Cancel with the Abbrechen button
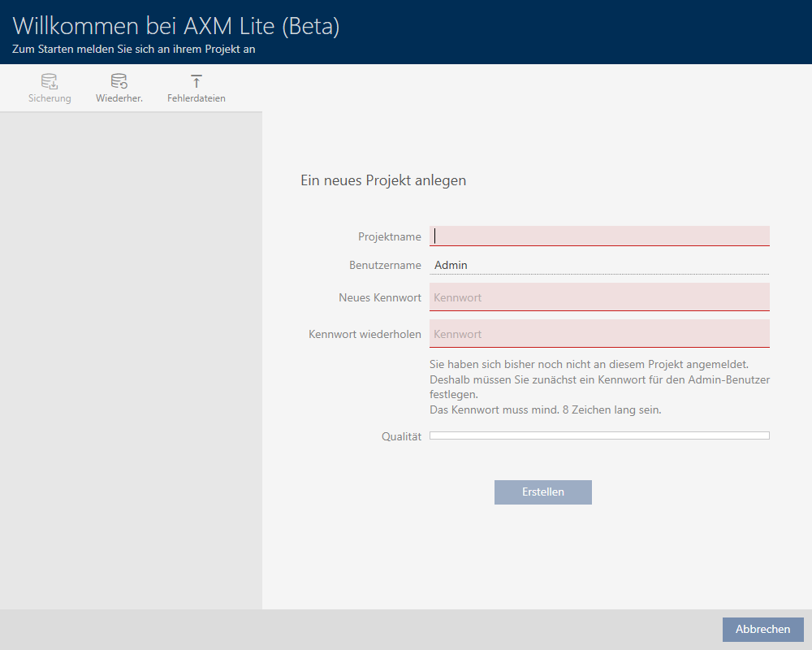This screenshot has height=650, width=812. pos(762,630)
